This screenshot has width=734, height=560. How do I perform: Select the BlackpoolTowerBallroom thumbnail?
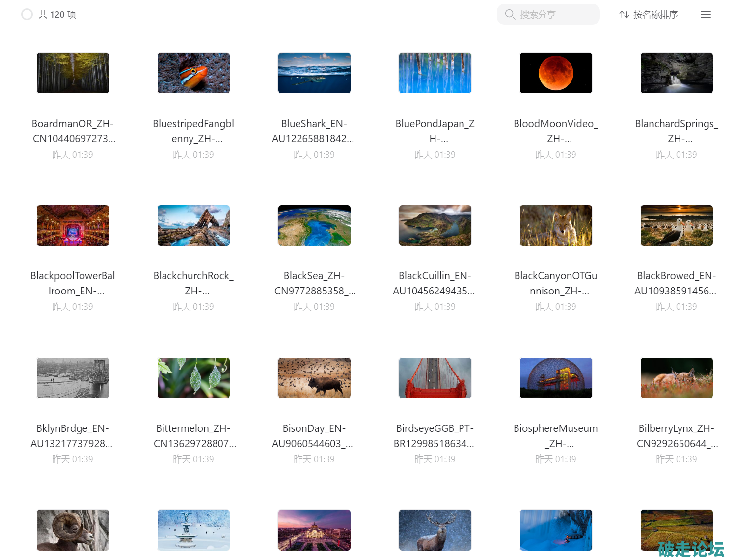click(73, 225)
